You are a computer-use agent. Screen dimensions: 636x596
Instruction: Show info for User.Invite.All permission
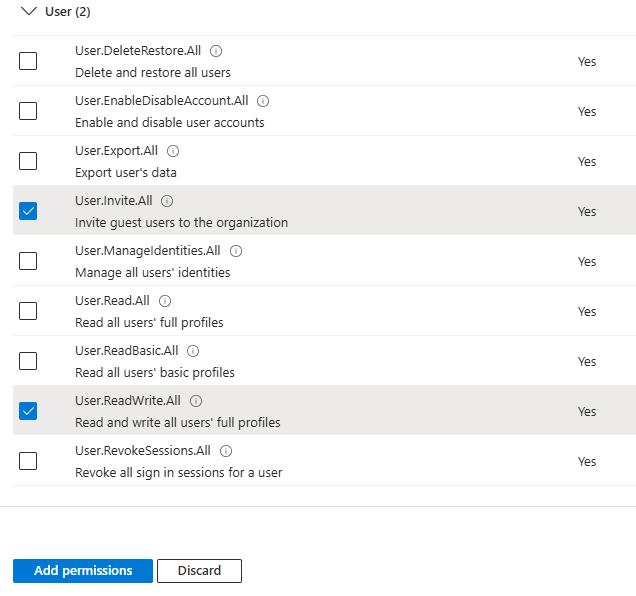point(167,201)
